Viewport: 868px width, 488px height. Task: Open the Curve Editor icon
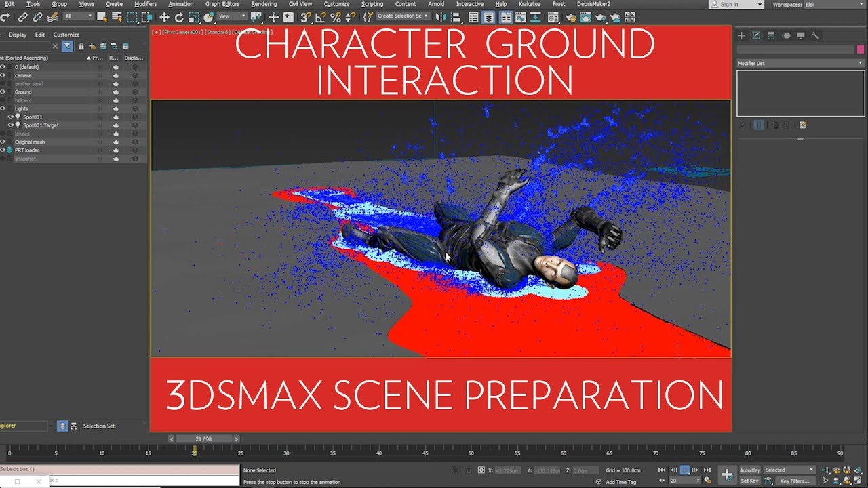click(521, 17)
